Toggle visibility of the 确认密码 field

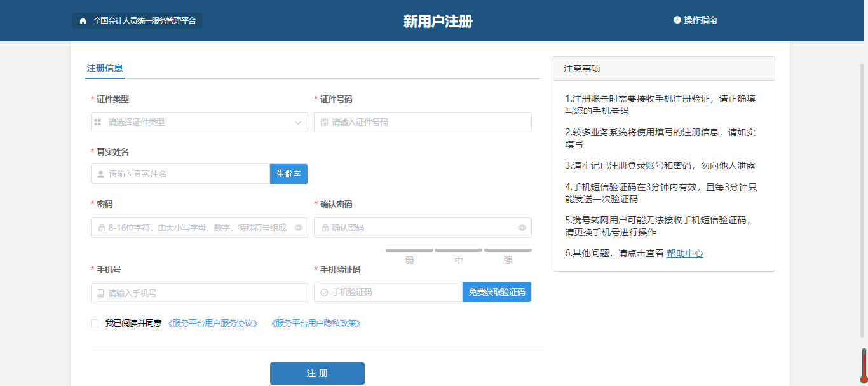(522, 227)
